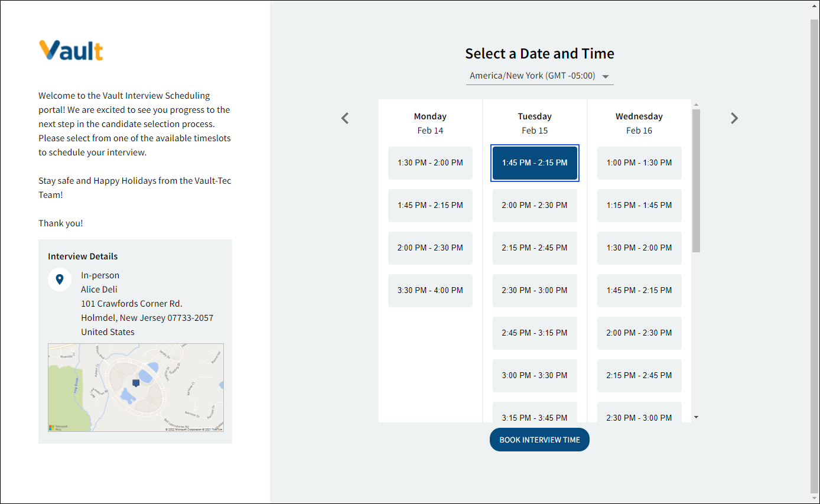Show later dates with the right chevron
This screenshot has height=504, width=820.
point(734,118)
